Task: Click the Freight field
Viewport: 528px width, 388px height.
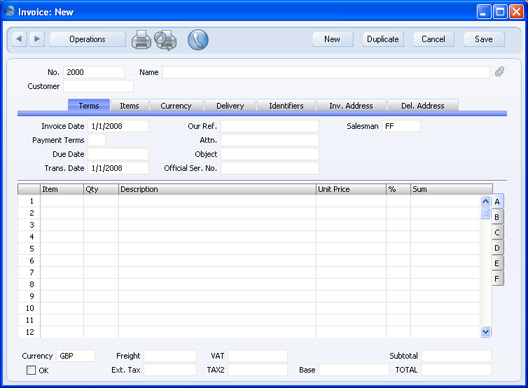Action: [170, 356]
